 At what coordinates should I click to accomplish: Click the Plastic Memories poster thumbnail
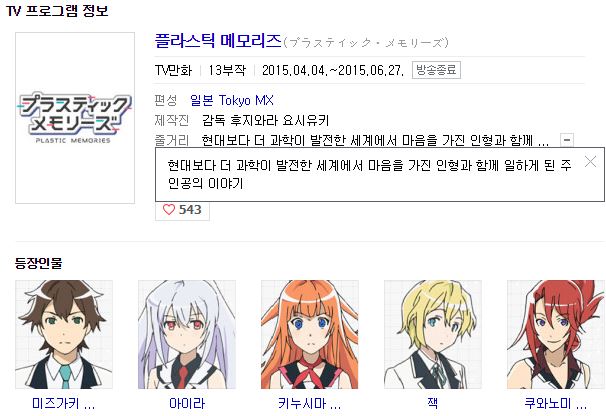pyautogui.click(x=75, y=118)
